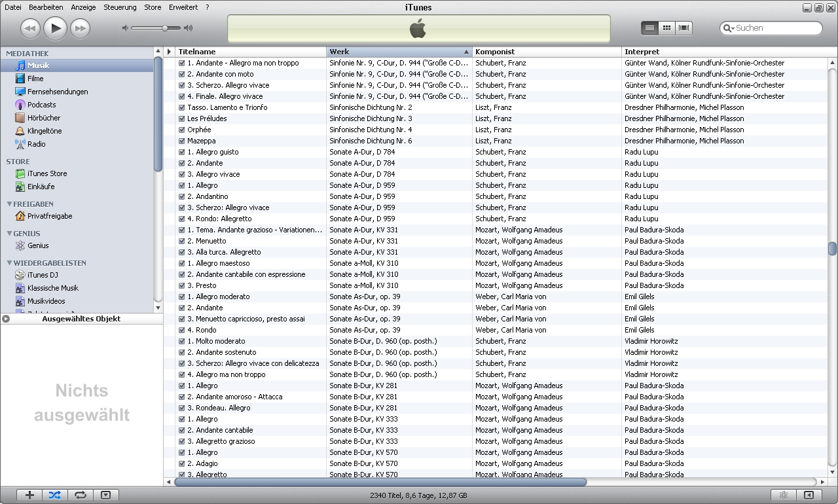Click the vertical scrollbar thumb of track list
The height and width of the screenshot is (504, 838).
click(832, 249)
